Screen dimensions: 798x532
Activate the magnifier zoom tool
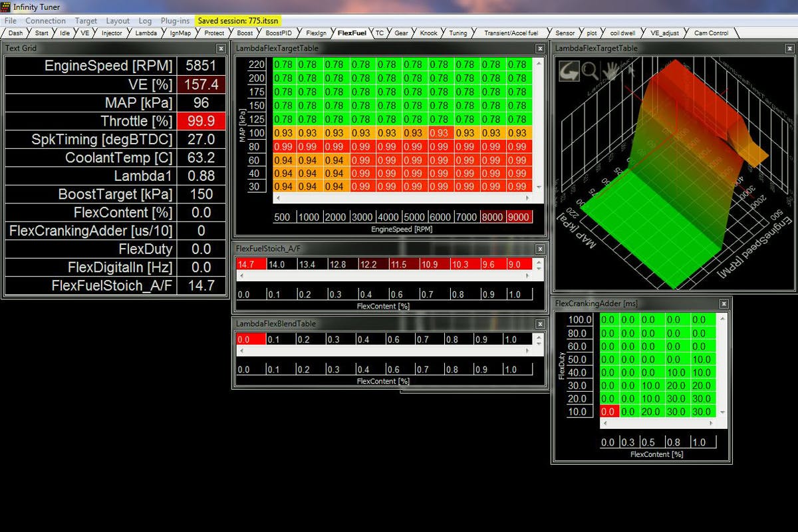[x=590, y=71]
